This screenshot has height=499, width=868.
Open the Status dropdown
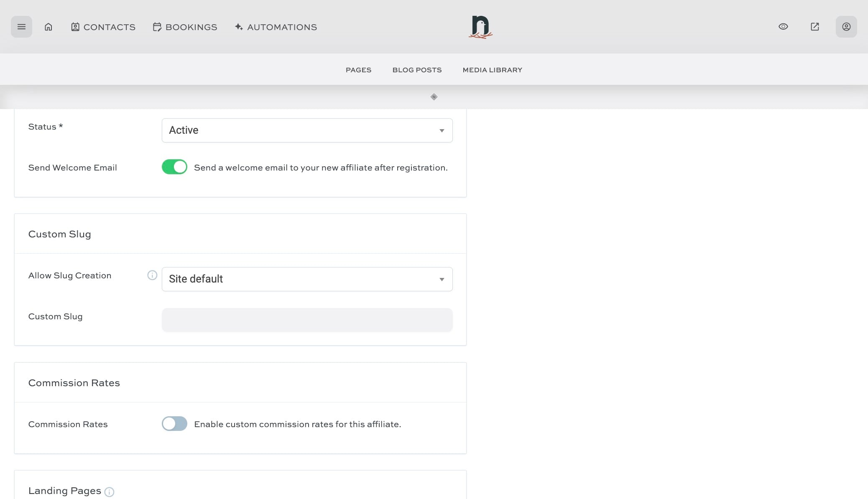coord(307,130)
